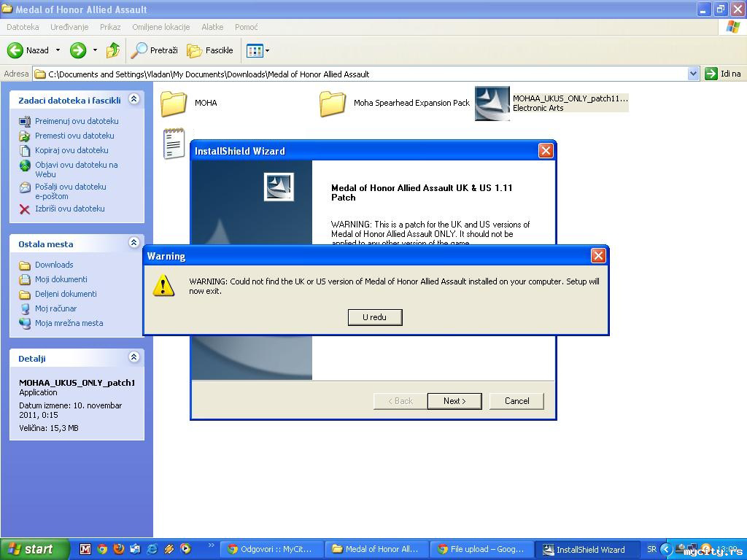Screen dimensions: 747x560
Task: Click Premesti ovu datoteku link
Action: click(x=74, y=136)
